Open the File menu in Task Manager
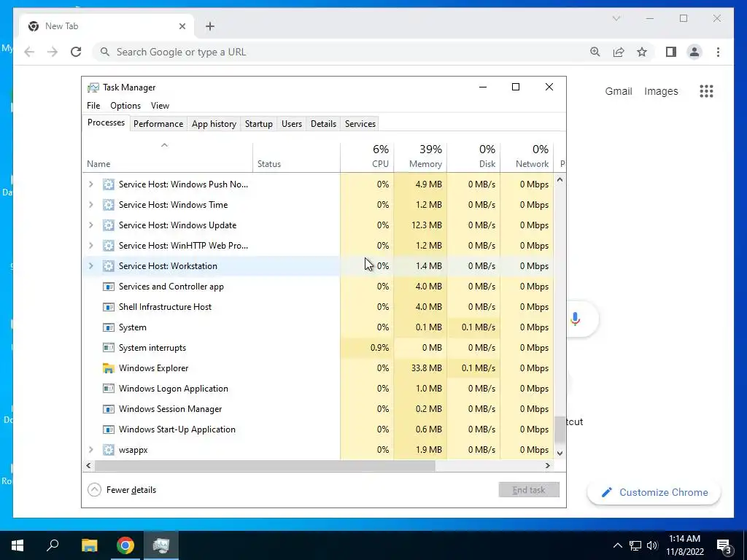 pos(93,106)
